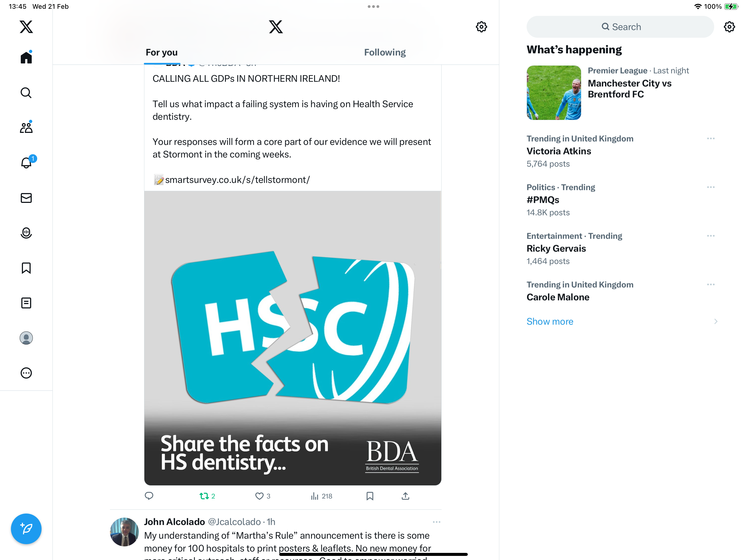Open trends settings gear beside Search

(x=730, y=27)
